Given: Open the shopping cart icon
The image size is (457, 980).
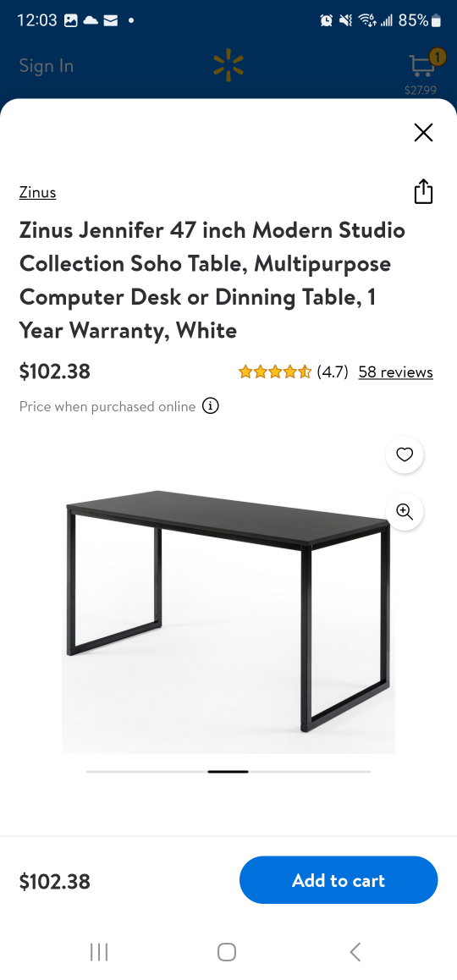Looking at the screenshot, I should point(423,67).
